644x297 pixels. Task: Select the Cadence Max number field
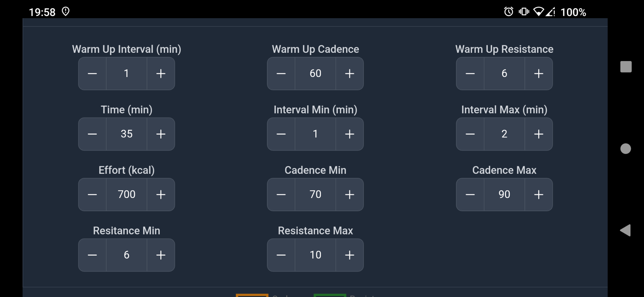504,195
